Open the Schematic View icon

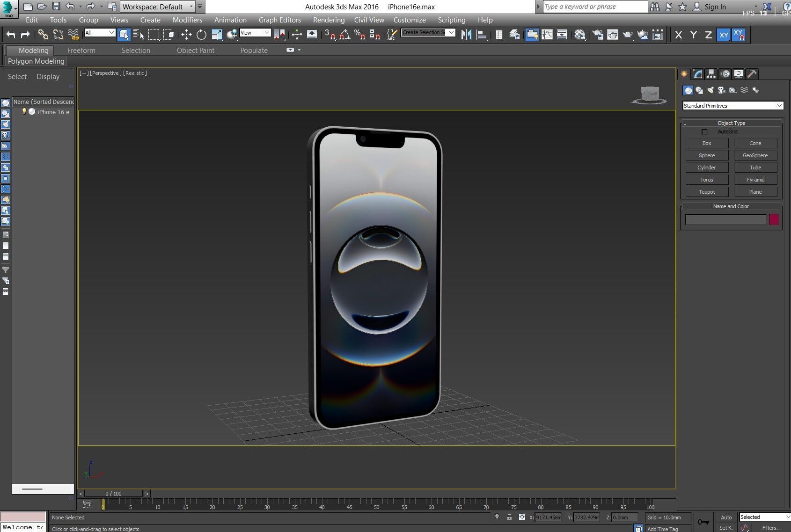tap(562, 34)
